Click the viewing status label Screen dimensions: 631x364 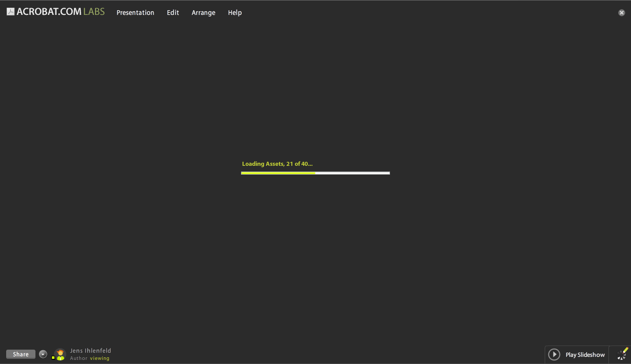(100, 358)
